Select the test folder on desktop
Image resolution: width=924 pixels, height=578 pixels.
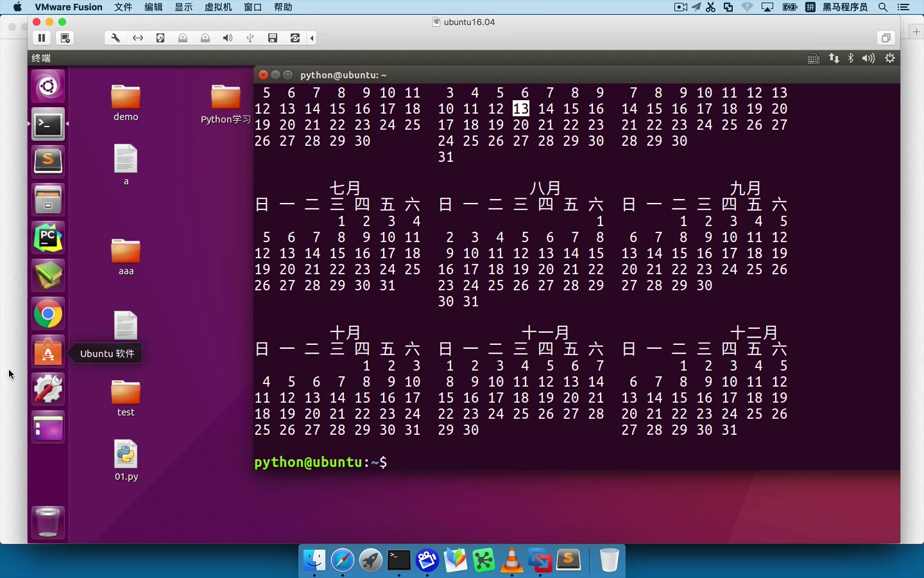click(126, 398)
